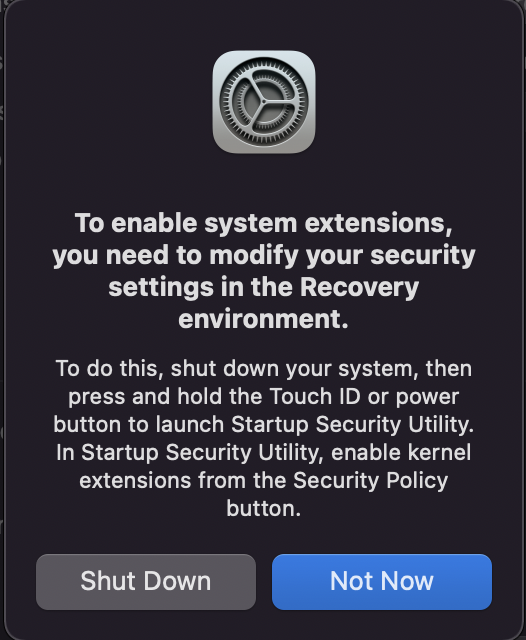
Task: Click 'extensions from the Security Policy' line
Action: (x=264, y=480)
